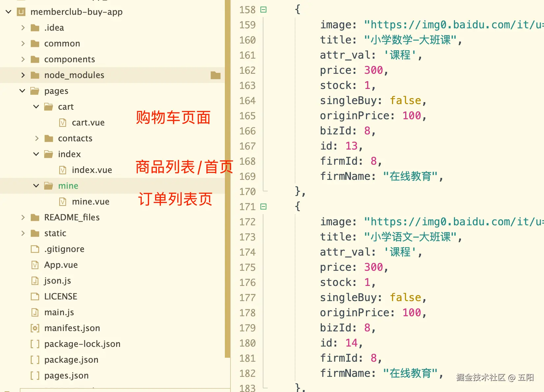
Task: Open the package.json file
Action: pyautogui.click(x=71, y=360)
